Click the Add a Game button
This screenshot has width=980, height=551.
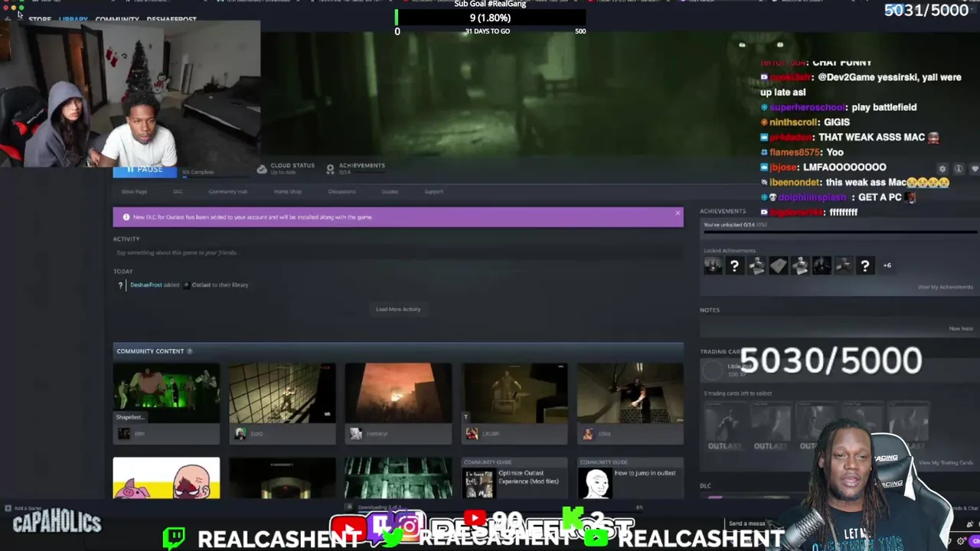coord(23,508)
